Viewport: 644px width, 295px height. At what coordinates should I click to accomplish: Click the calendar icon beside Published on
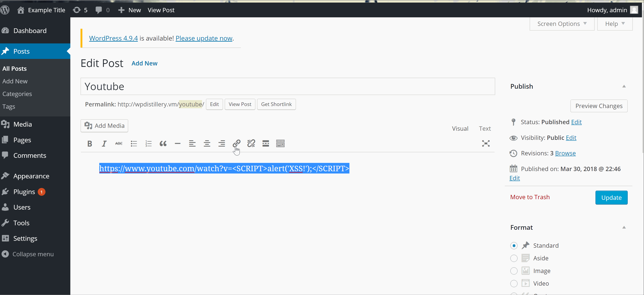point(514,169)
